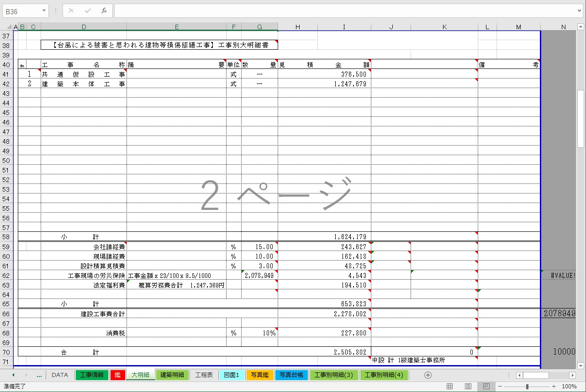The image size is (586, 392).
Task: Click the zoom out minus icon
Action: coord(500,387)
